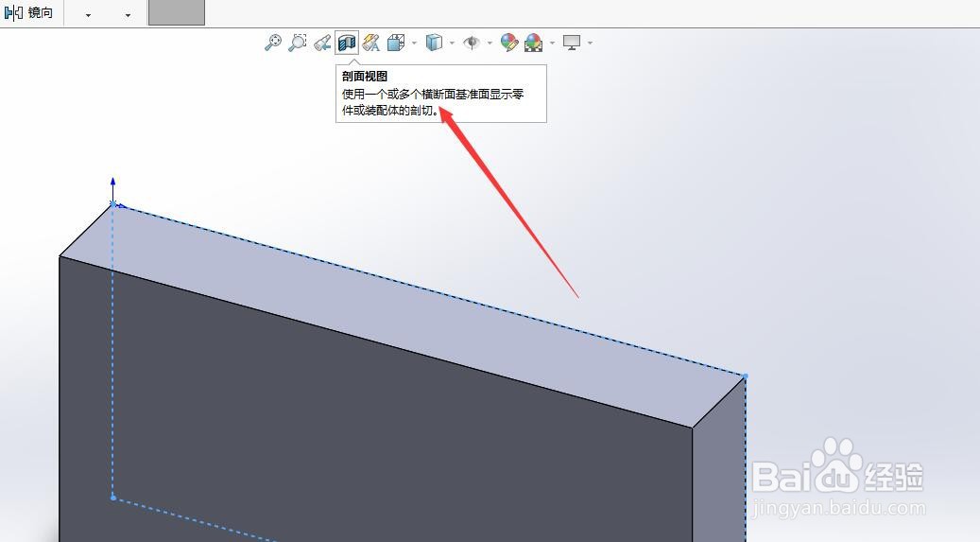Click View Settings monitor icon
This screenshot has width=980, height=542.
[572, 43]
